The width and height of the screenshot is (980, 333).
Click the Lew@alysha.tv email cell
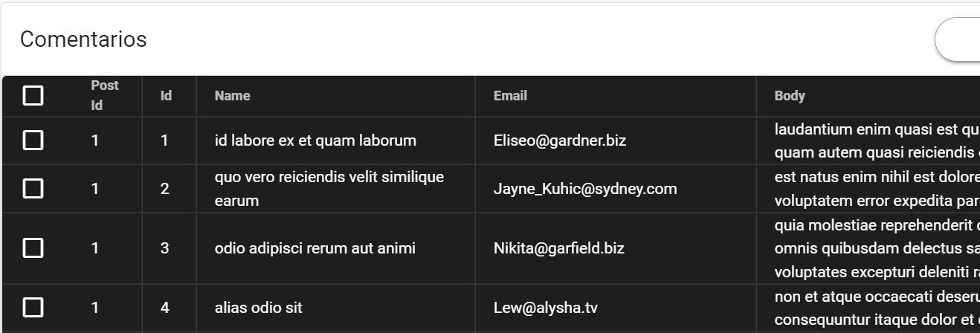546,307
